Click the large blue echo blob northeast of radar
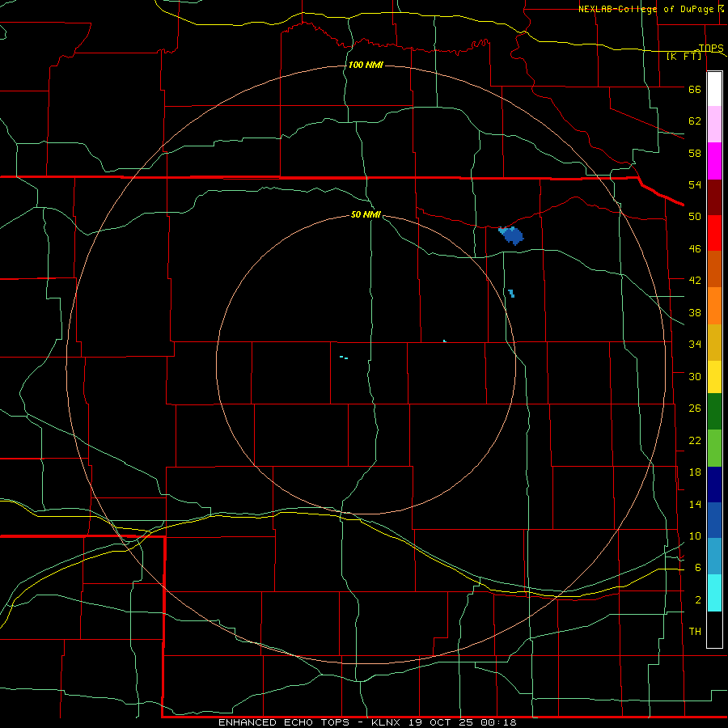Image resolution: width=728 pixels, height=728 pixels. click(512, 235)
